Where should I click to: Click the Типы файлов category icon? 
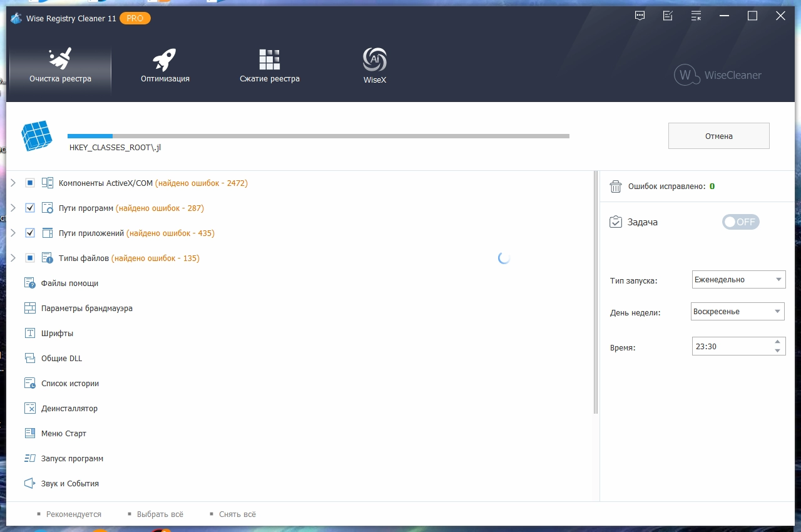pos(48,258)
